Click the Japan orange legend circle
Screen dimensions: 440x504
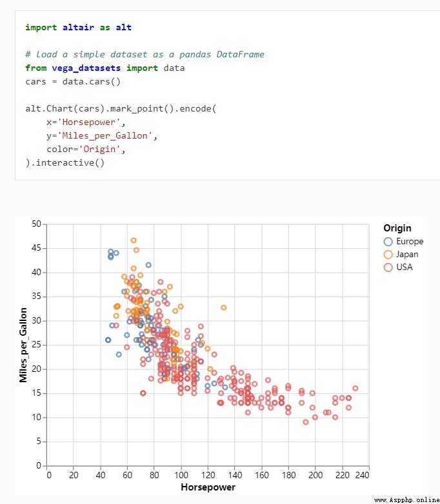click(x=388, y=254)
